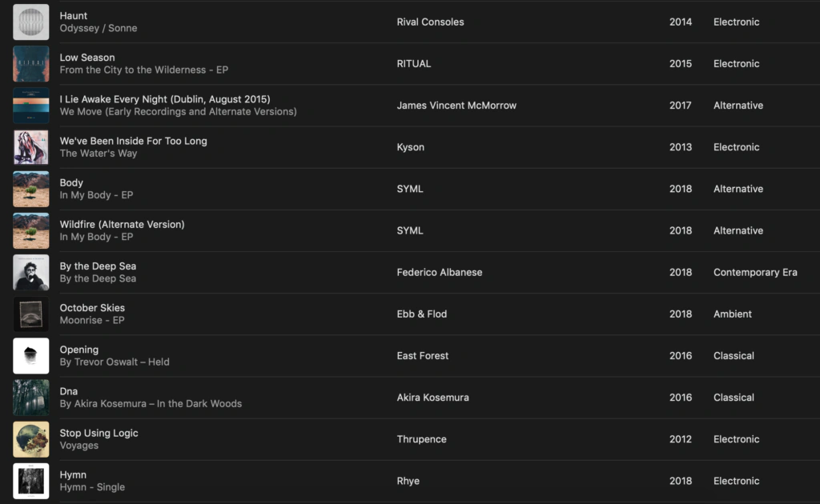
Task: Click the Body track artwork thumbnail
Action: pos(31,189)
